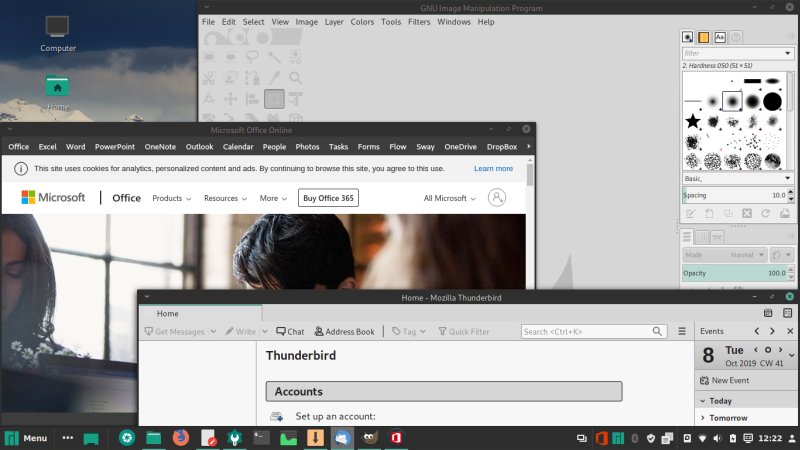Open the volume control in system tray
800x450 pixels.
coord(717,438)
